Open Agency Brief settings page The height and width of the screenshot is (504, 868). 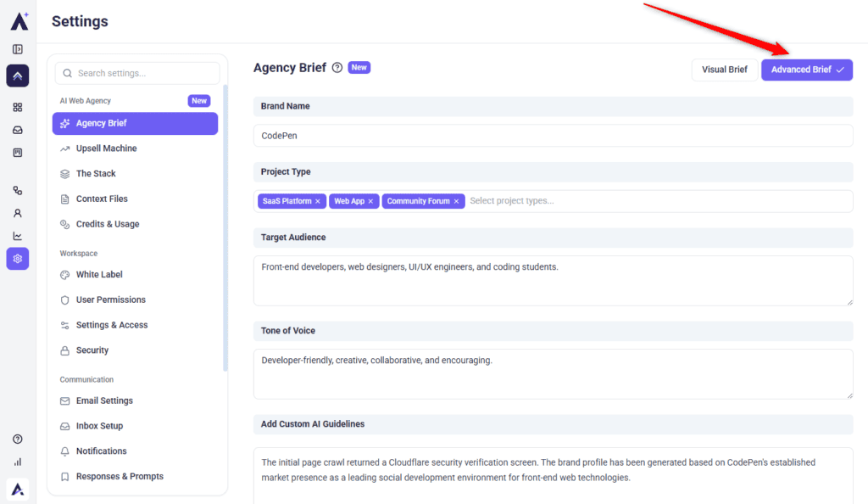click(135, 124)
